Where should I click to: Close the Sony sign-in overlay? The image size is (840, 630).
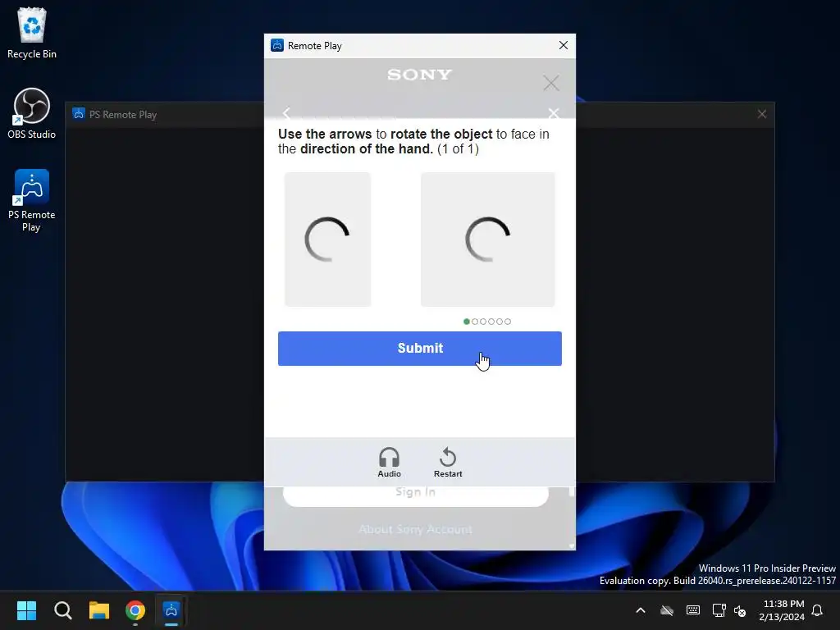pyautogui.click(x=551, y=83)
